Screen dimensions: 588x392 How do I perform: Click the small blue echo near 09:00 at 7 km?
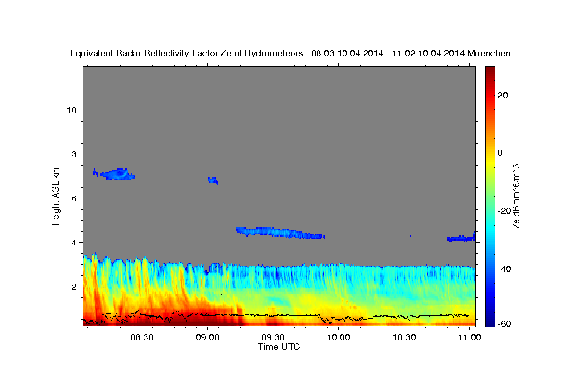click(213, 181)
